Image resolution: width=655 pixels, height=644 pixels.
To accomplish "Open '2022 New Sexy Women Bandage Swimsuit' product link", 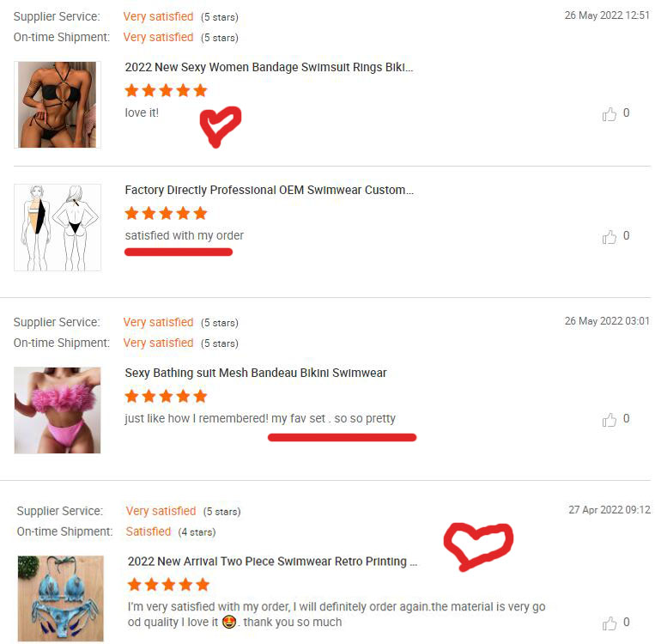I will (x=269, y=67).
